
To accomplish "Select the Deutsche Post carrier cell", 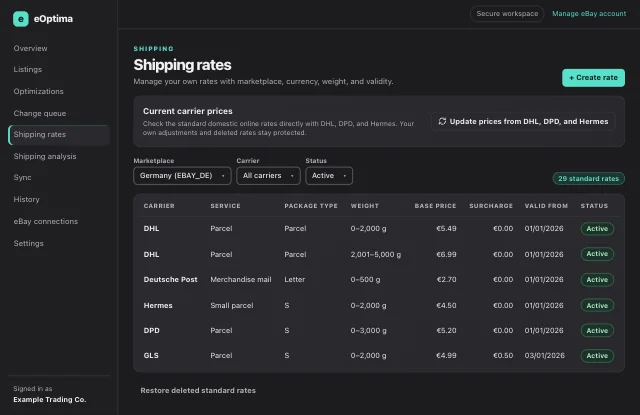I will (170, 280).
